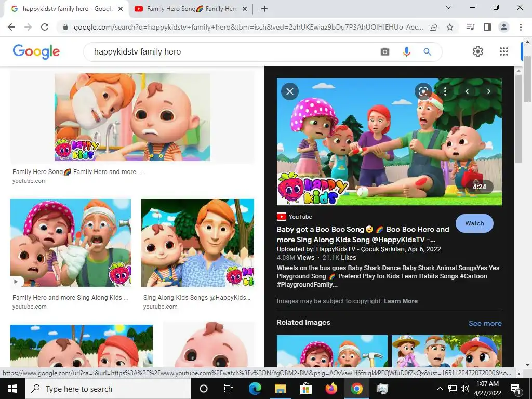
Task: Launch Firefox from taskbar
Action: click(x=331, y=389)
